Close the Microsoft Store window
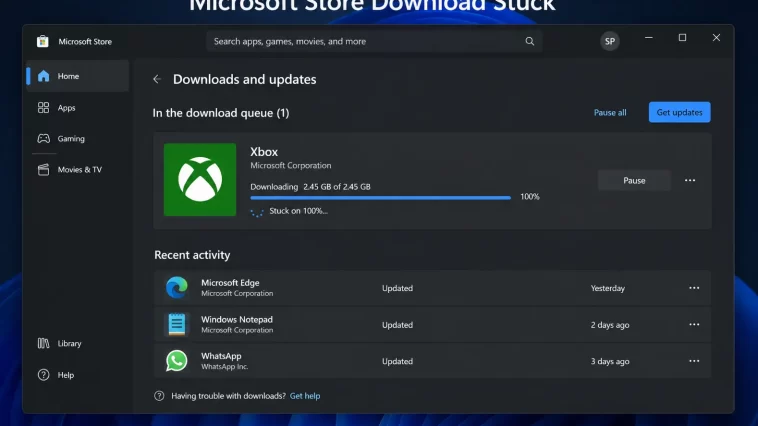This screenshot has width=758, height=426. coord(716,38)
